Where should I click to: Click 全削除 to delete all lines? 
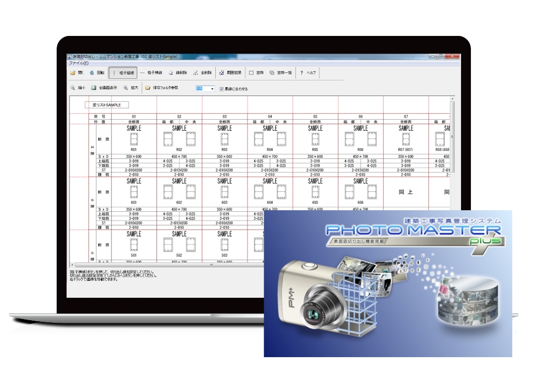point(203,73)
